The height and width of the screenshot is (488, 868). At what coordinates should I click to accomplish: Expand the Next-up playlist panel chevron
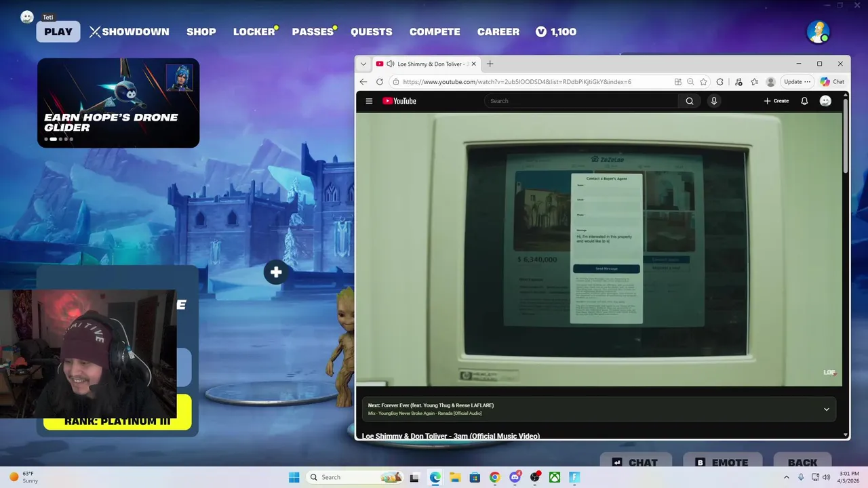tap(826, 409)
